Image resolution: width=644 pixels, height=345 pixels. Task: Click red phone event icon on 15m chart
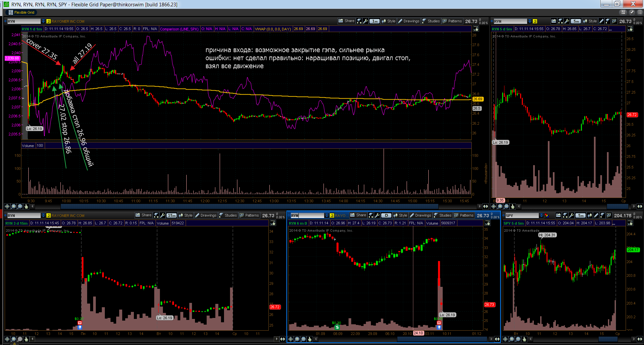point(79,323)
